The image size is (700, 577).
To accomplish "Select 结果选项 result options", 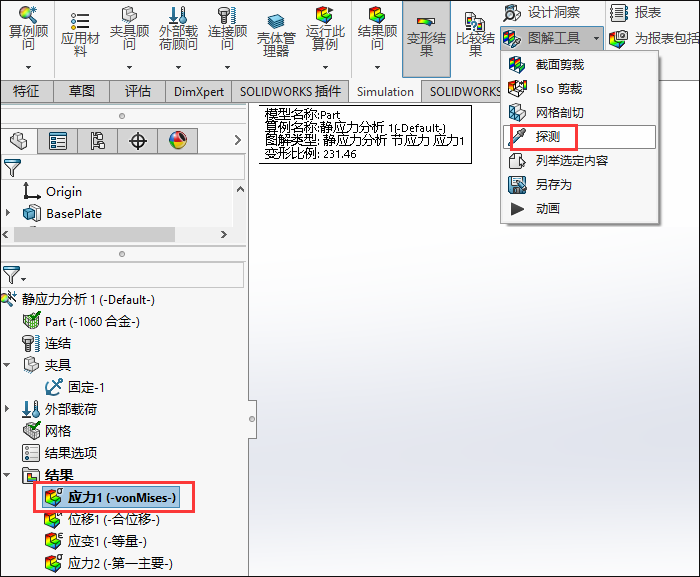I will click(71, 452).
